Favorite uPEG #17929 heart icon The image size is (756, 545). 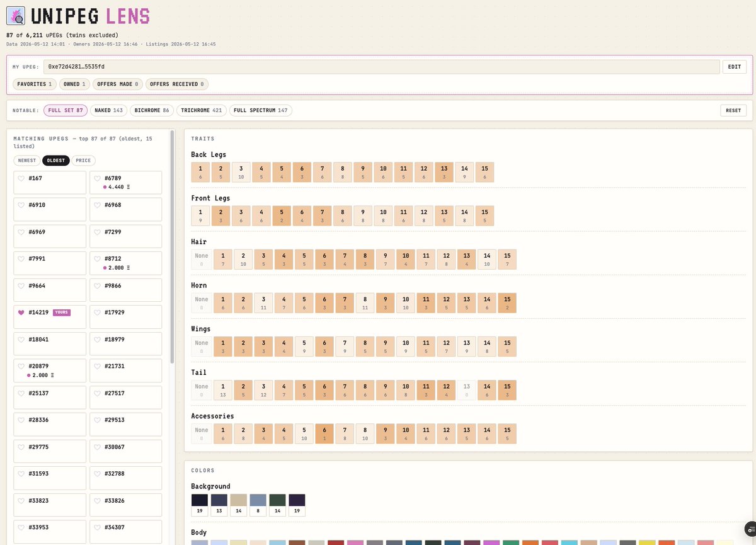[97, 313]
